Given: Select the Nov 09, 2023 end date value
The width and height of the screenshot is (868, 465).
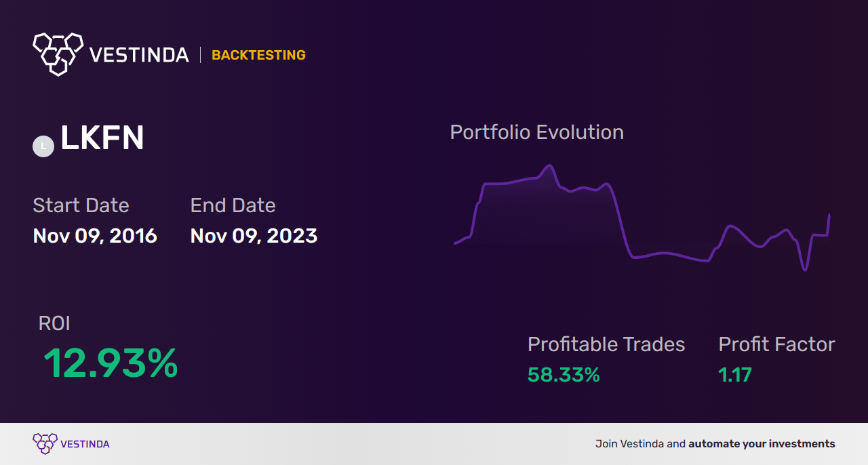Looking at the screenshot, I should (254, 236).
